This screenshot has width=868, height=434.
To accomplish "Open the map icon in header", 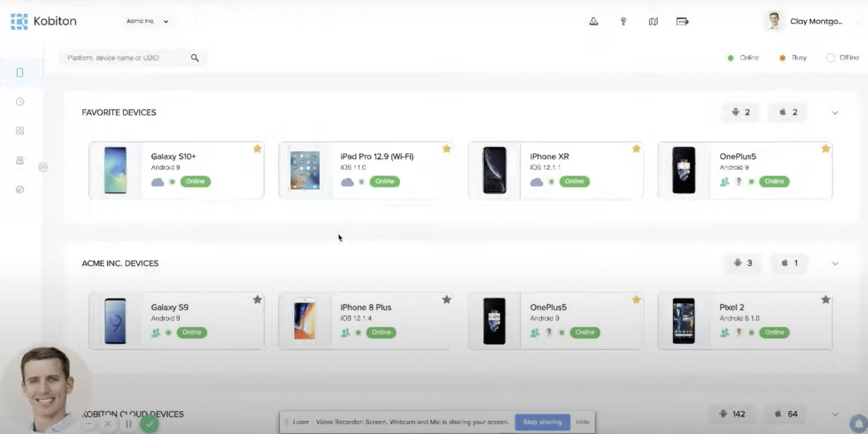I will point(653,22).
